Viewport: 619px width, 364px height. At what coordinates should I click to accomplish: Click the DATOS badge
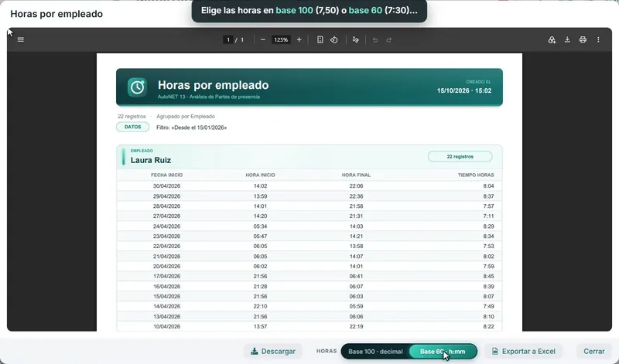tap(132, 127)
